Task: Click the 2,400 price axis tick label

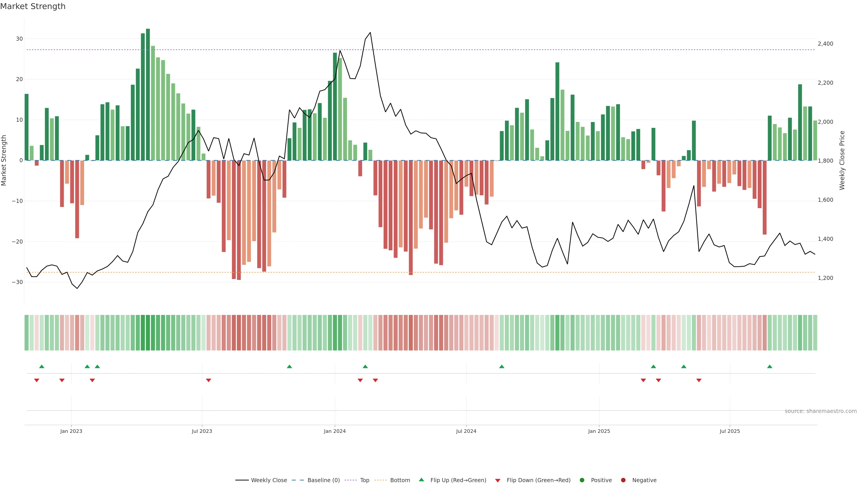Action: [825, 44]
